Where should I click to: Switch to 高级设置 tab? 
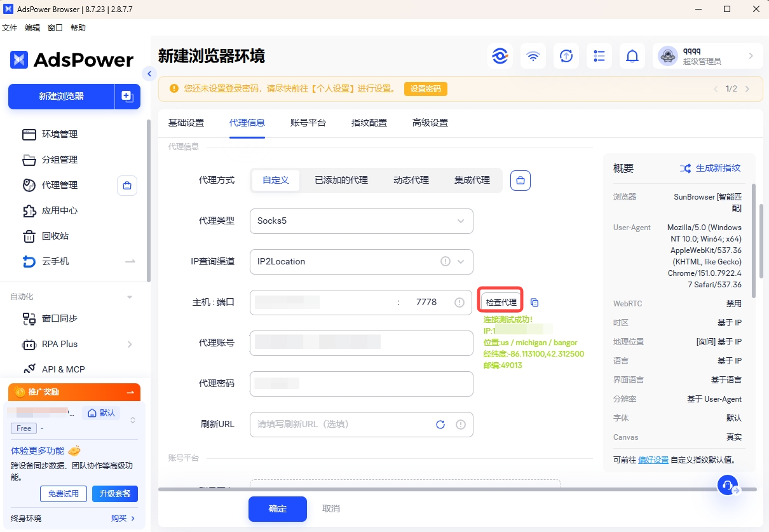click(430, 123)
